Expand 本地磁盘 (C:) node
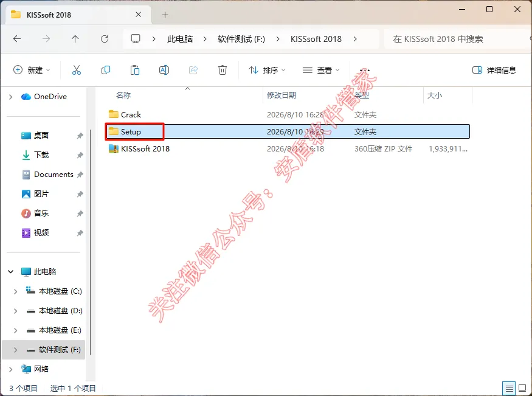Image resolution: width=532 pixels, height=396 pixels. pyautogui.click(x=16, y=291)
